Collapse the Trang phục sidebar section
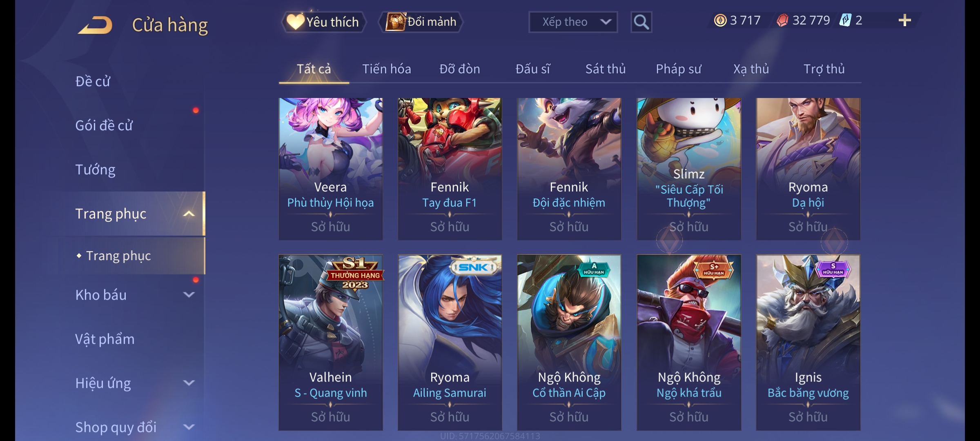The width and height of the screenshot is (980, 441). click(x=189, y=214)
